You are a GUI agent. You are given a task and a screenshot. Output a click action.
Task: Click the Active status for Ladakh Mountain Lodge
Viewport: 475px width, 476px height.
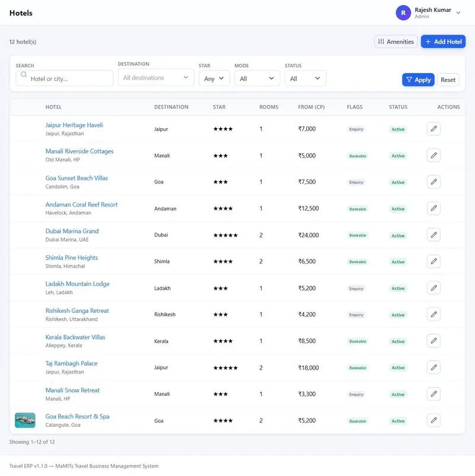tap(398, 288)
